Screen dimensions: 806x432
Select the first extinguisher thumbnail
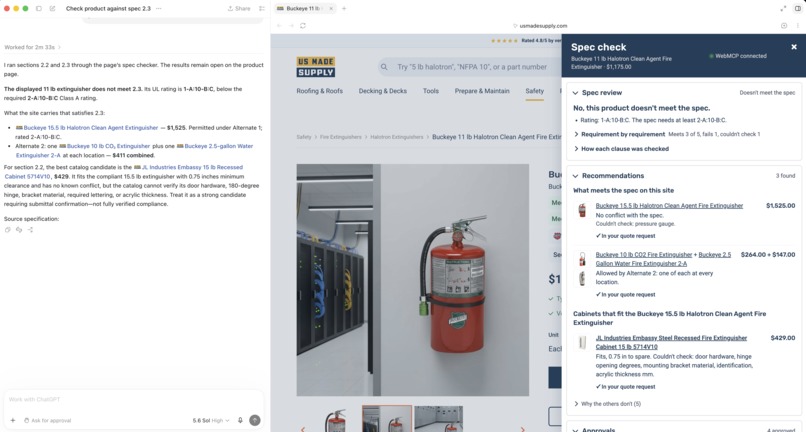[335, 419]
